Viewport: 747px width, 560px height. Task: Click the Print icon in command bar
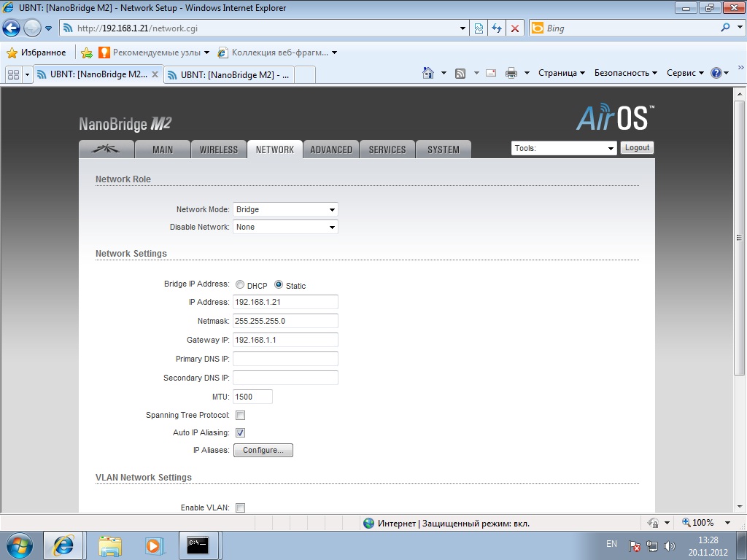coord(511,73)
